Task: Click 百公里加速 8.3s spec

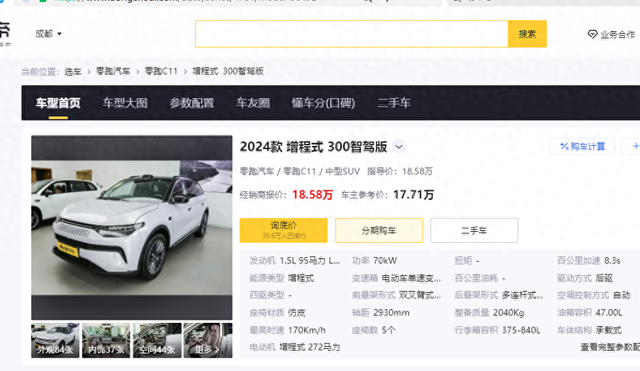Action: [589, 261]
